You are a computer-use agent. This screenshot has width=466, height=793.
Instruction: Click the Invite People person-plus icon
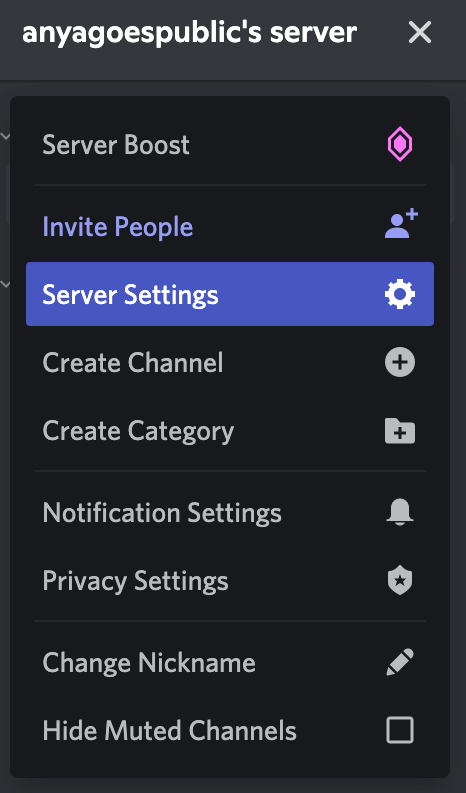point(401,223)
